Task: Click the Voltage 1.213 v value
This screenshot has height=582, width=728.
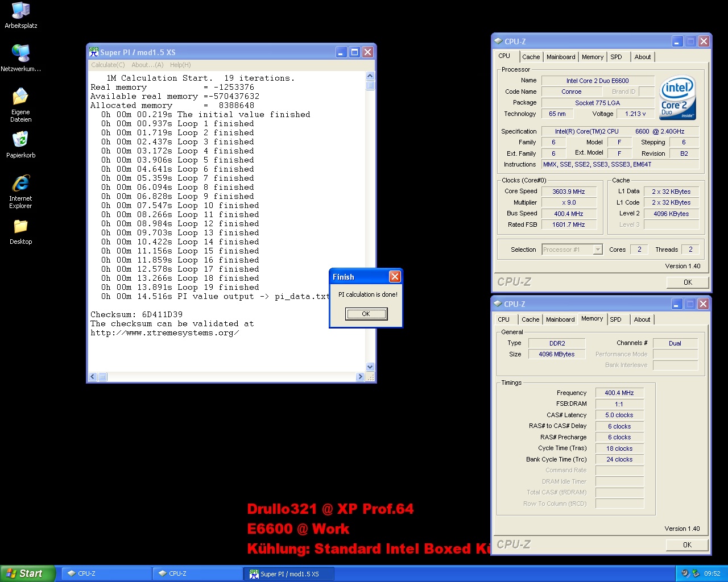Action: pyautogui.click(x=635, y=114)
